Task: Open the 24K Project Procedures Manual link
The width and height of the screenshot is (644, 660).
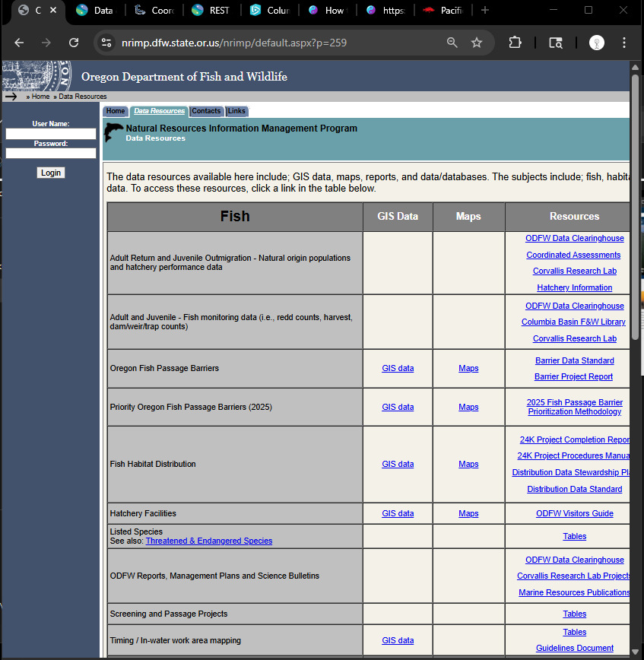Action: [x=573, y=455]
